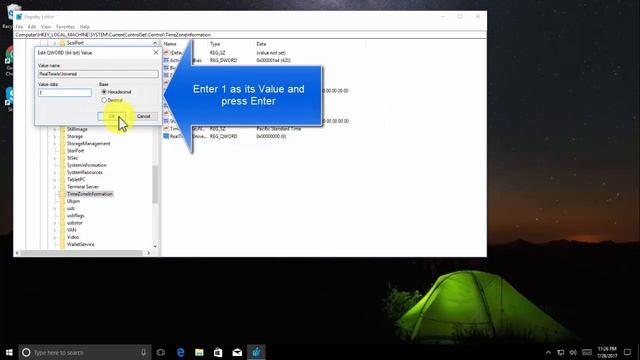Viewport: 640px width, 360px height.
Task: Click the Value name field
Action: point(98,74)
